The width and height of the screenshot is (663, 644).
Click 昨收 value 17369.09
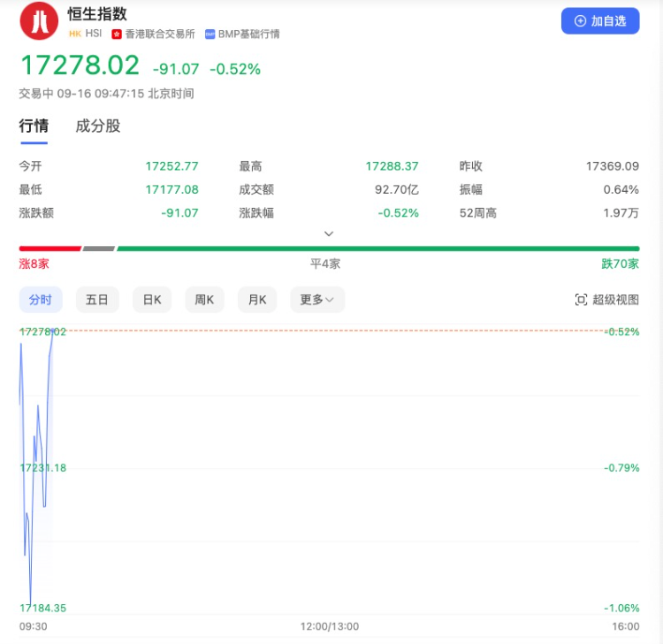tap(613, 166)
